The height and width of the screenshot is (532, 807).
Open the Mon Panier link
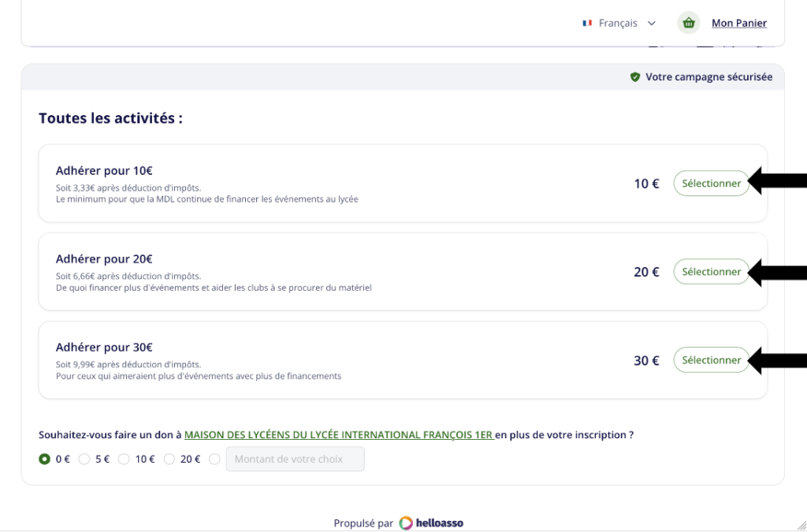tap(739, 23)
